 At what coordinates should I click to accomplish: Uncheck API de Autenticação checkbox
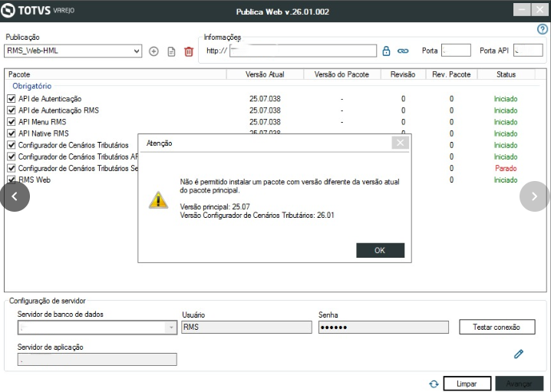click(x=12, y=99)
